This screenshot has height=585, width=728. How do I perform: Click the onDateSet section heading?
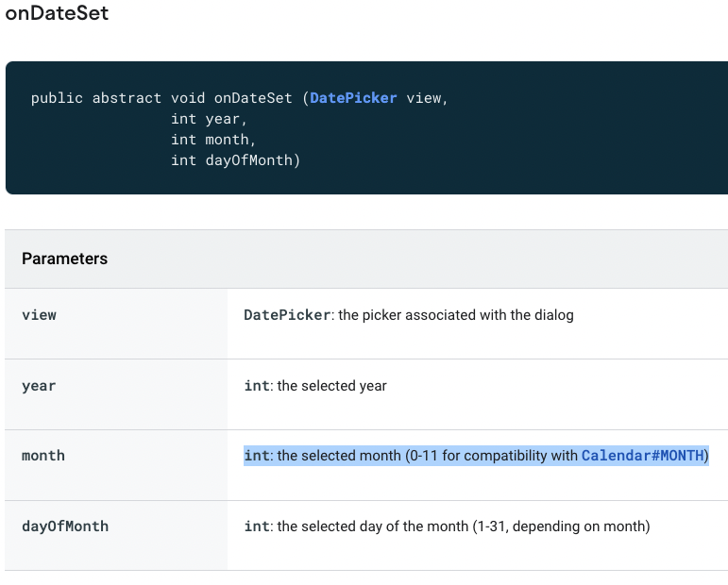[57, 14]
